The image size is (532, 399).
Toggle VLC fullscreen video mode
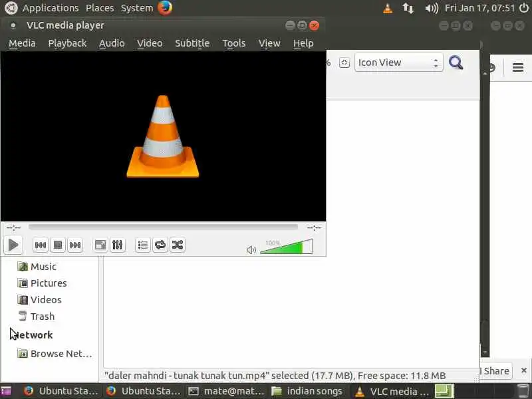[100, 245]
